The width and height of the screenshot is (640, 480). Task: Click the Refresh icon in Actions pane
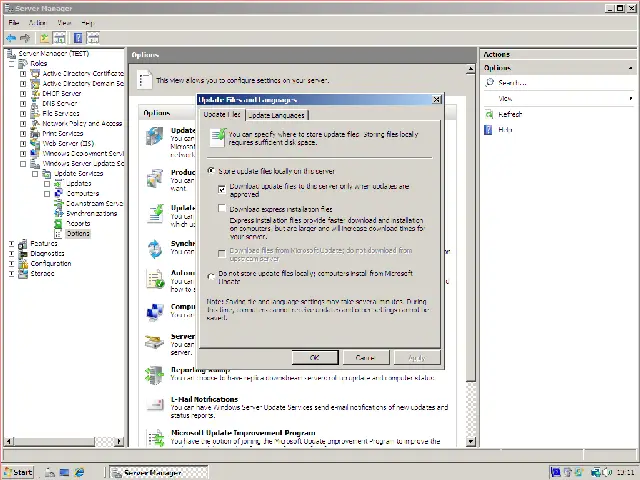(x=491, y=114)
